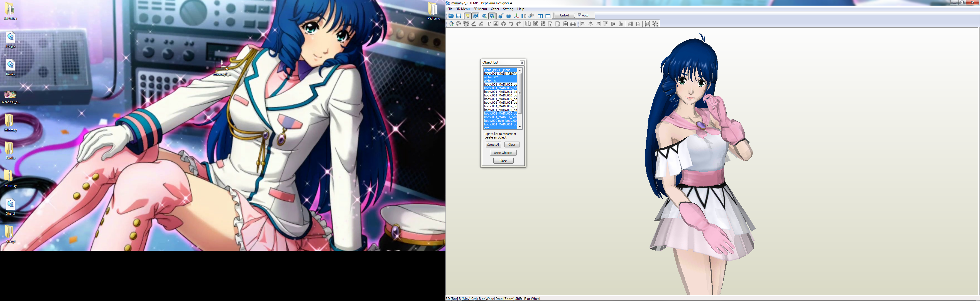Select the Text tool T icon
980x301 pixels.
(489, 24)
